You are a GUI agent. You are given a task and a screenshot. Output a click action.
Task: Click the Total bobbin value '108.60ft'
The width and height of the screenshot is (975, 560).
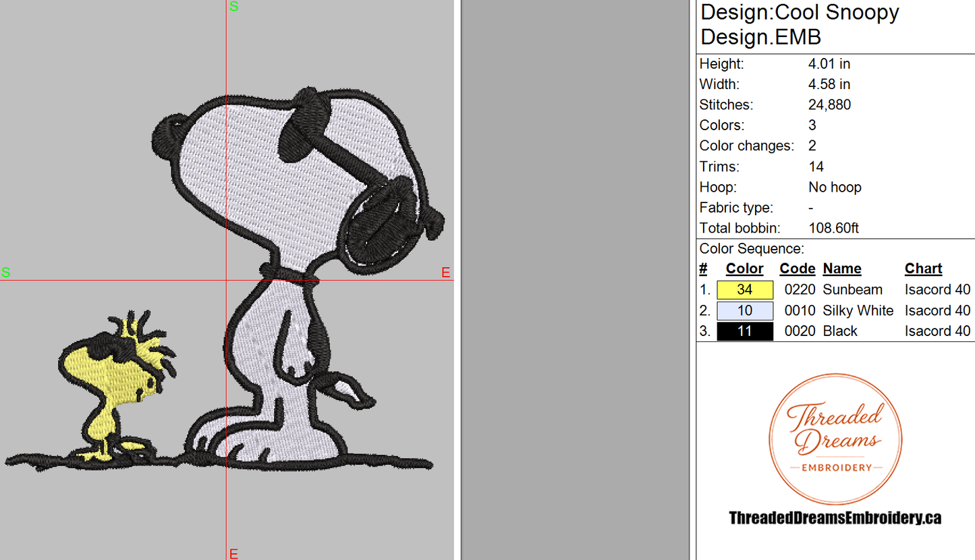coord(834,228)
